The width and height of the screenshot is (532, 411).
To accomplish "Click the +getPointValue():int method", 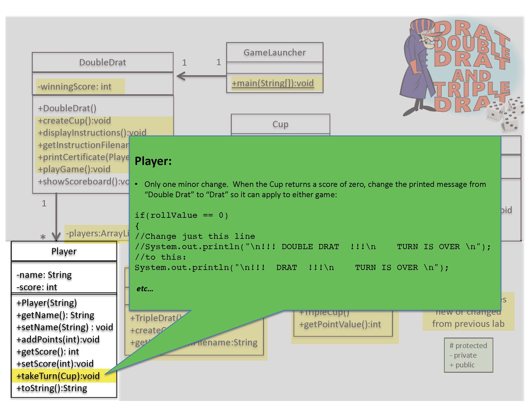I will pos(340,324).
